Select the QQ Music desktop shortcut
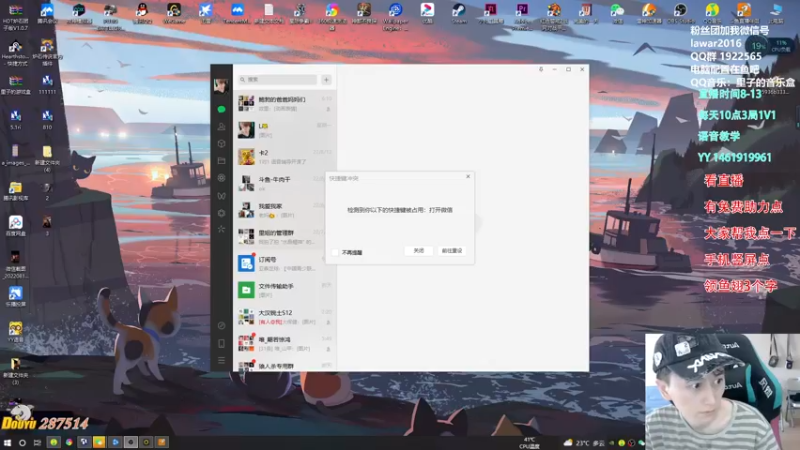The width and height of the screenshot is (800, 450). tap(712, 13)
